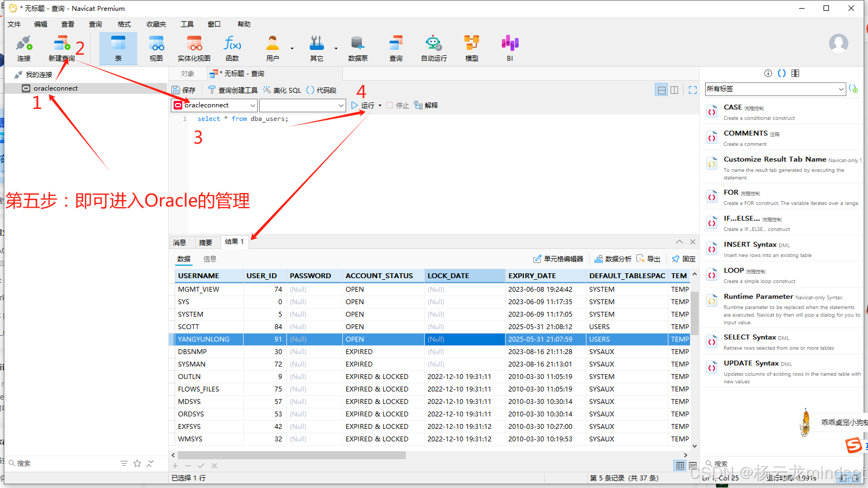The height and width of the screenshot is (488, 868).
Task: Switch to the 对象 (Objects) tab
Action: pyautogui.click(x=188, y=74)
